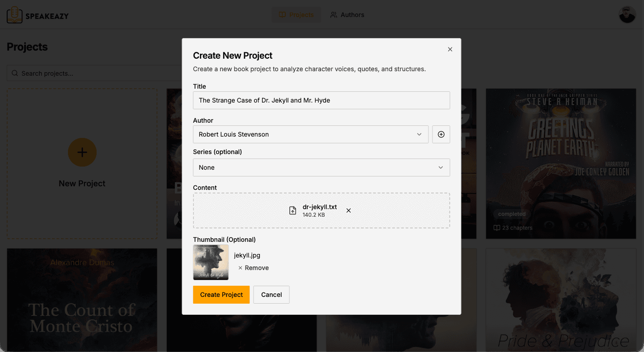Click the New Project plus circle icon
The image size is (644, 352).
point(82,152)
